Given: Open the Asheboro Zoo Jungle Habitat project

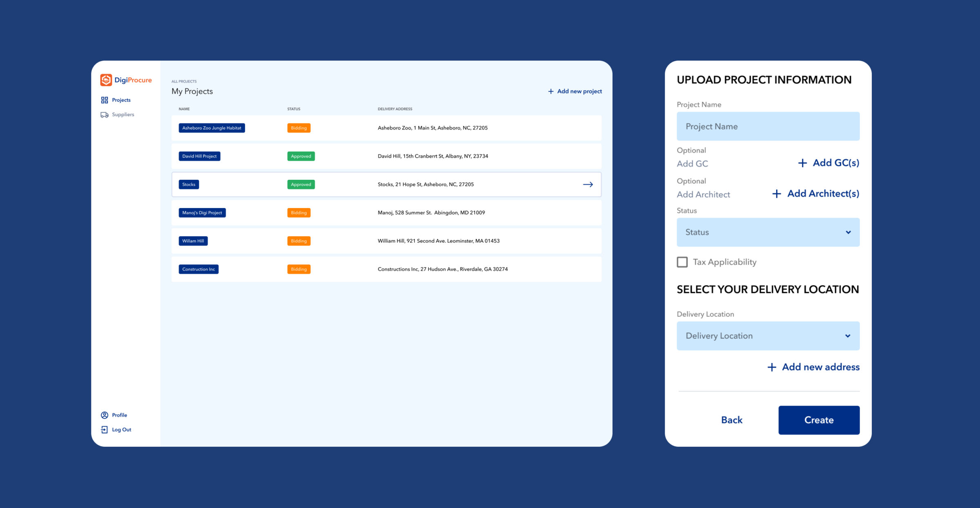Looking at the screenshot, I should point(212,128).
